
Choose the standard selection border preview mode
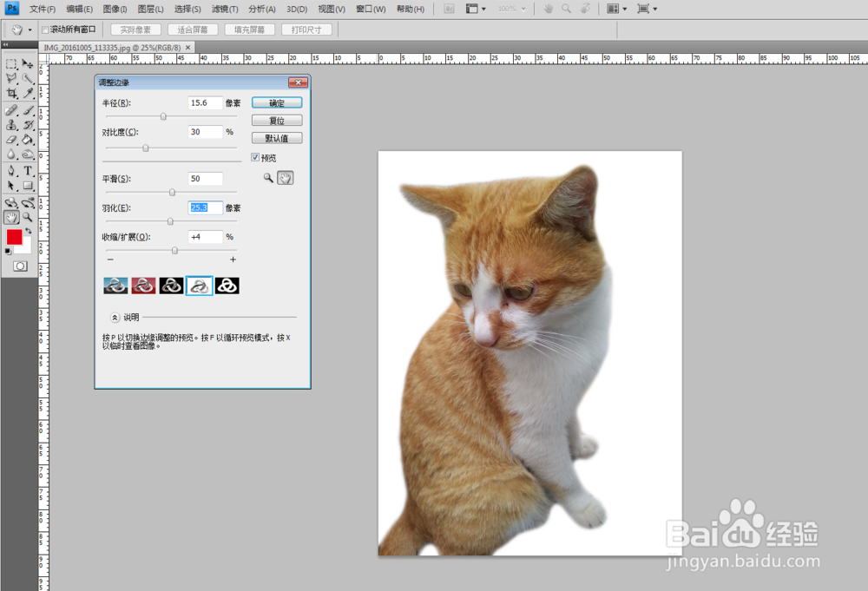[x=115, y=286]
